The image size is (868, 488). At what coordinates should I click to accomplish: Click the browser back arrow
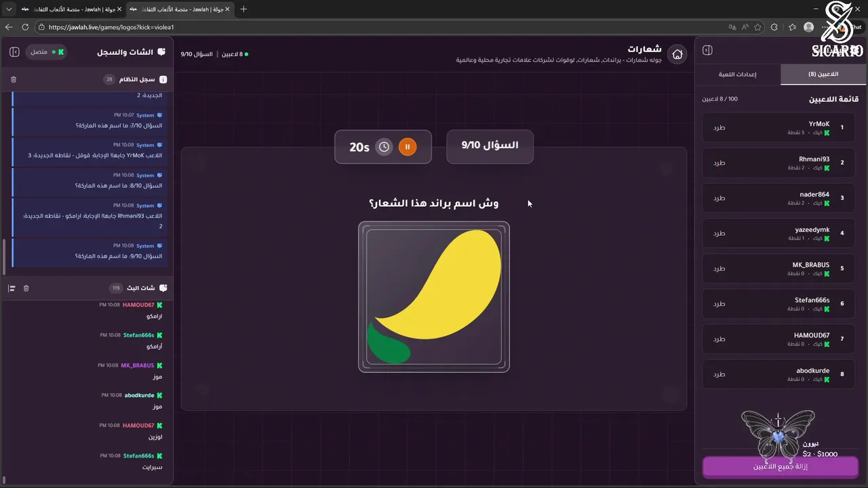pos(9,27)
